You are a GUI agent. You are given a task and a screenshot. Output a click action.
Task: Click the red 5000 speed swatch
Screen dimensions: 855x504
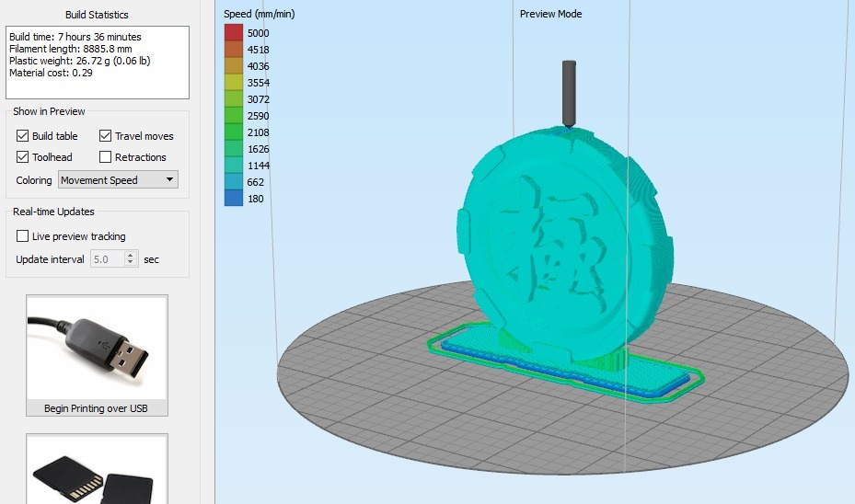pyautogui.click(x=234, y=33)
